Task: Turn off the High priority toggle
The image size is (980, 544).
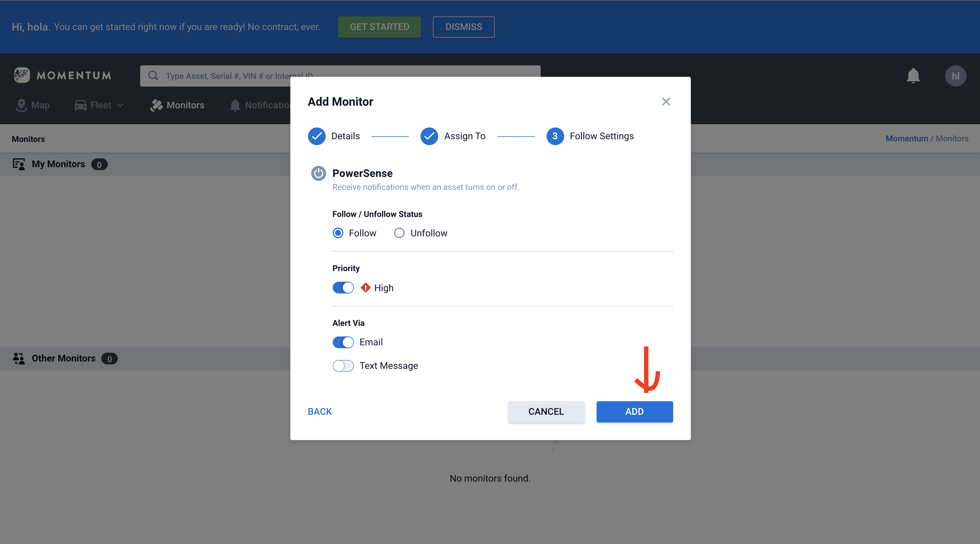Action: 343,288
